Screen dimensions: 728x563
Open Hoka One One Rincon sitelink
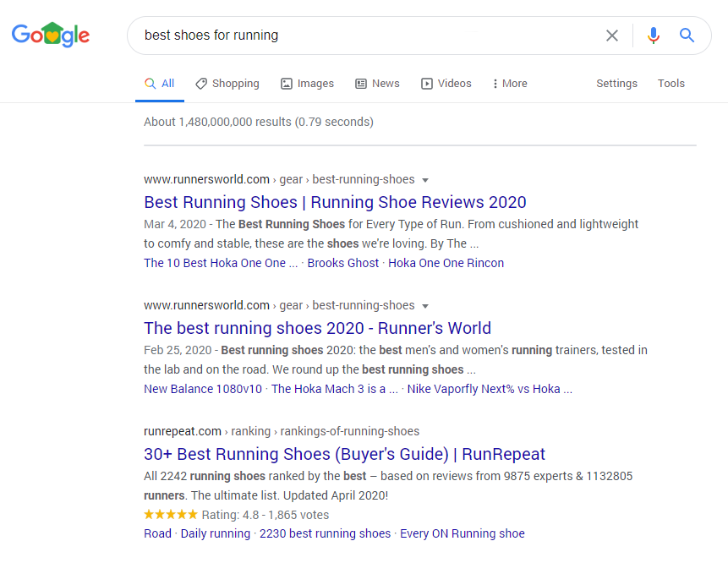446,263
